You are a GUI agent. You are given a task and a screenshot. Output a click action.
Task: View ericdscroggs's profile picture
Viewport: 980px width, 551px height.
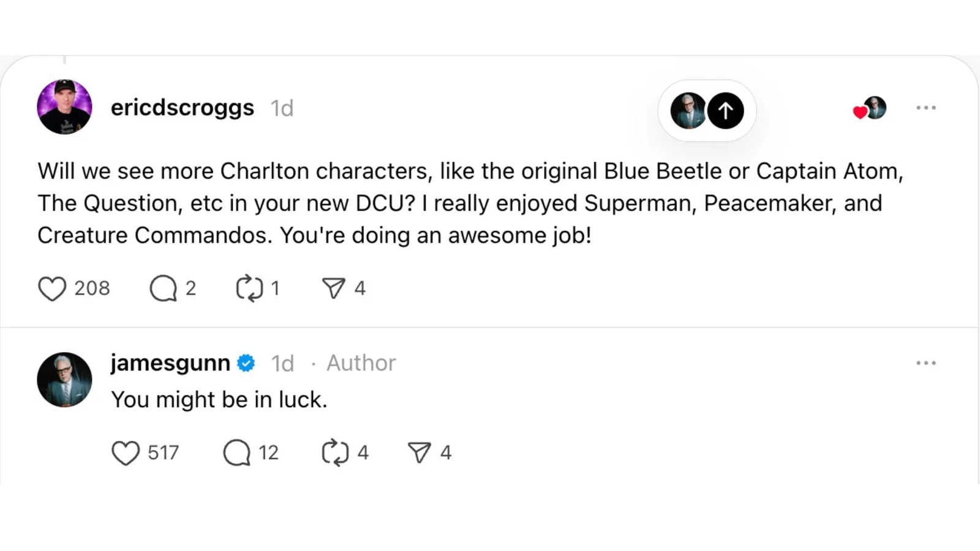pyautogui.click(x=64, y=107)
